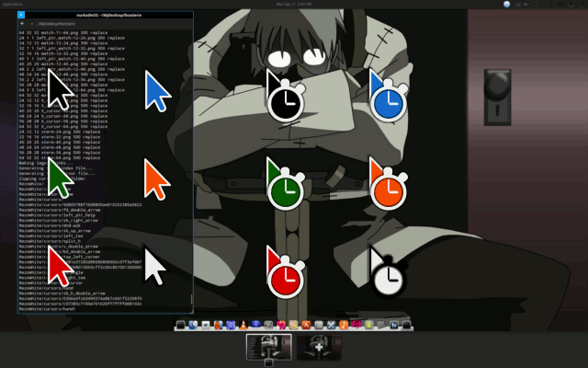
Task: Click line '64 32 32 watch-11-64.png 300 replace'
Action: 63,33
